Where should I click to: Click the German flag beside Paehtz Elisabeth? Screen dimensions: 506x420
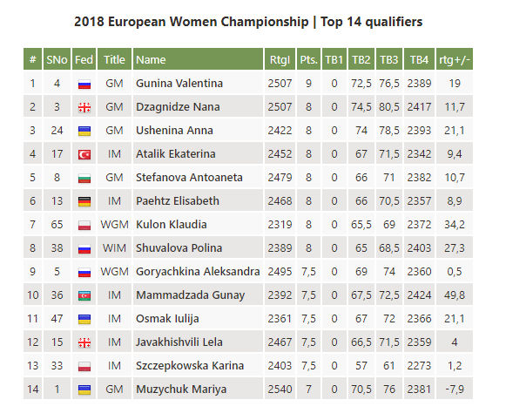(x=84, y=202)
